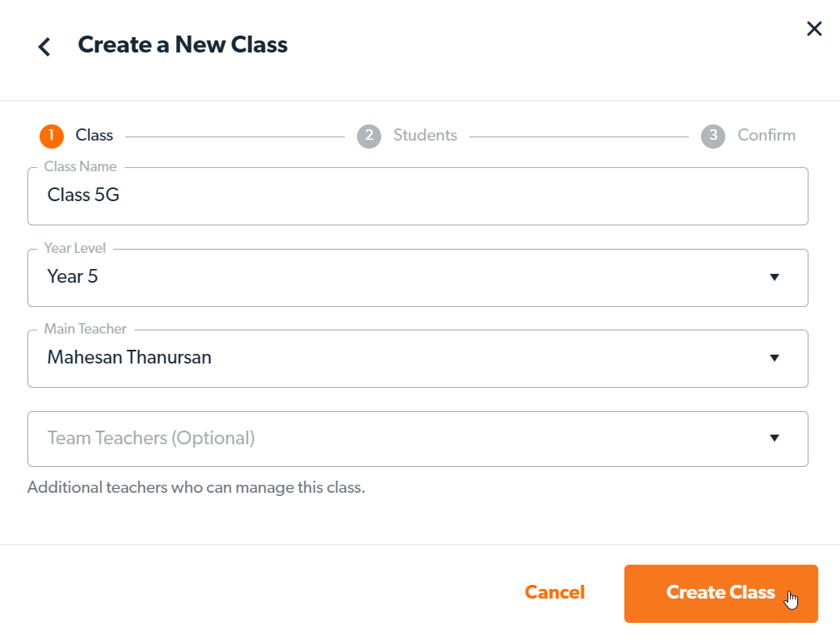Image resolution: width=840 pixels, height=639 pixels.
Task: Switch to the Students step label
Action: pos(425,136)
